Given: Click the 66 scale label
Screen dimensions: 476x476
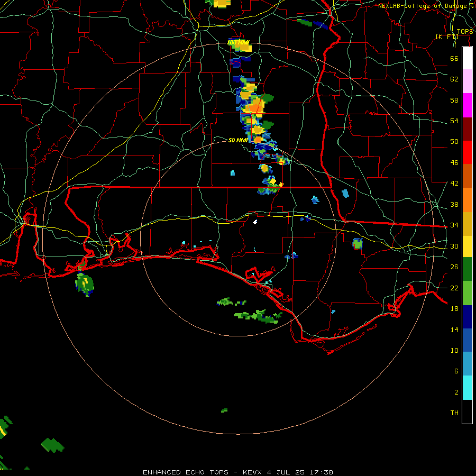Looking at the screenshot, I should 454,58.
